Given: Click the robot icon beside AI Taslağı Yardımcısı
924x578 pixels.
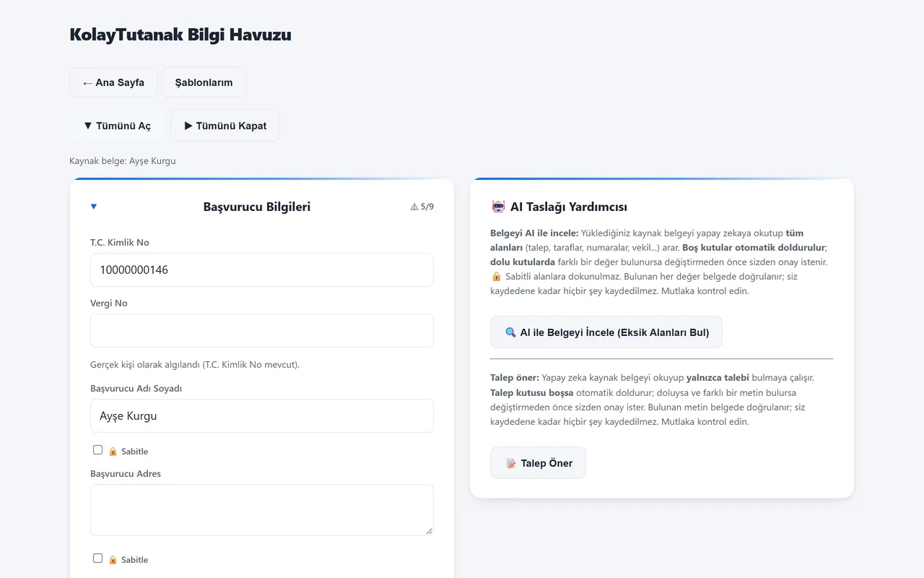Looking at the screenshot, I should pyautogui.click(x=498, y=207).
